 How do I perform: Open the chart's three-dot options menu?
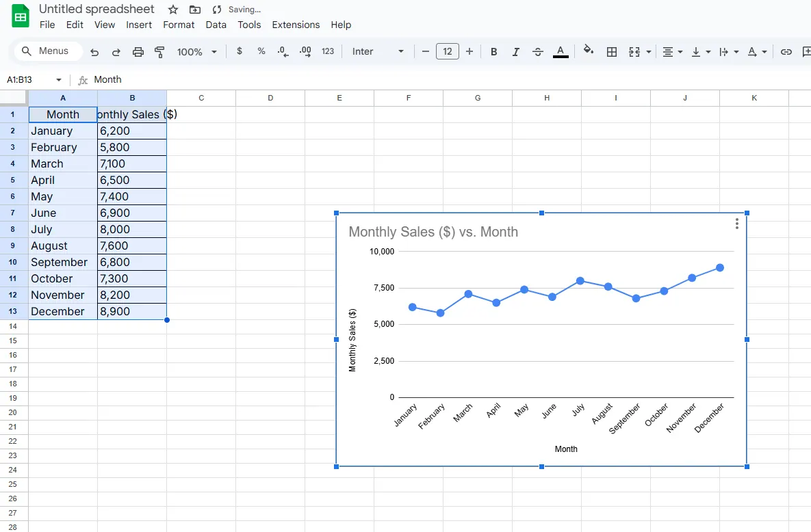[x=736, y=224]
